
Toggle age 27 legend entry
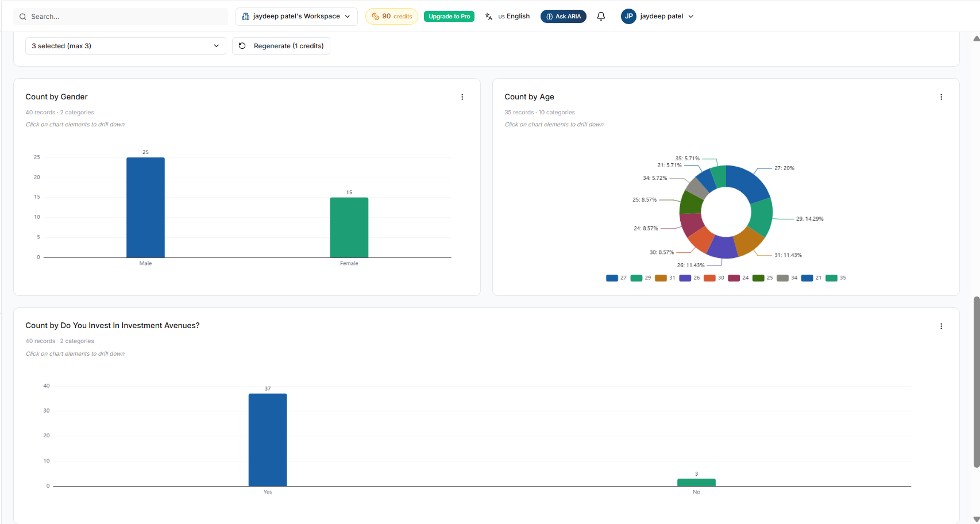pos(616,278)
